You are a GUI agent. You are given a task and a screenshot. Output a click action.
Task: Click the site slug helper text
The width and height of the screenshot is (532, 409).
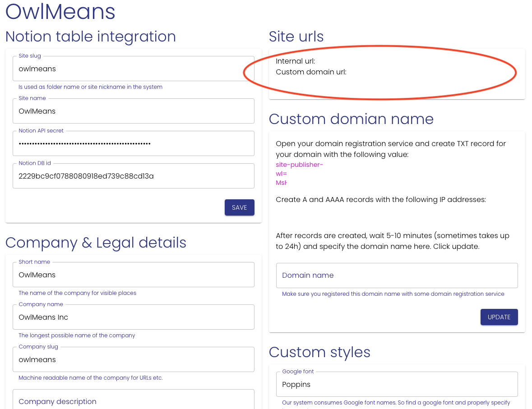[x=91, y=87]
